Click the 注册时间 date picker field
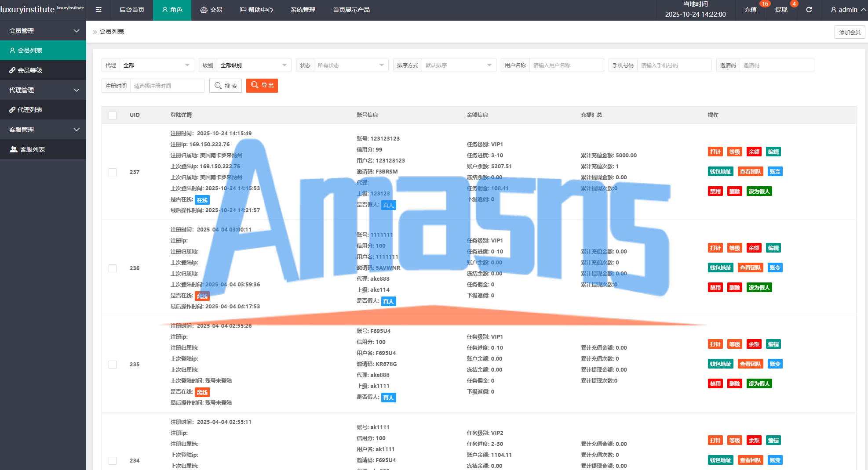 (167, 86)
